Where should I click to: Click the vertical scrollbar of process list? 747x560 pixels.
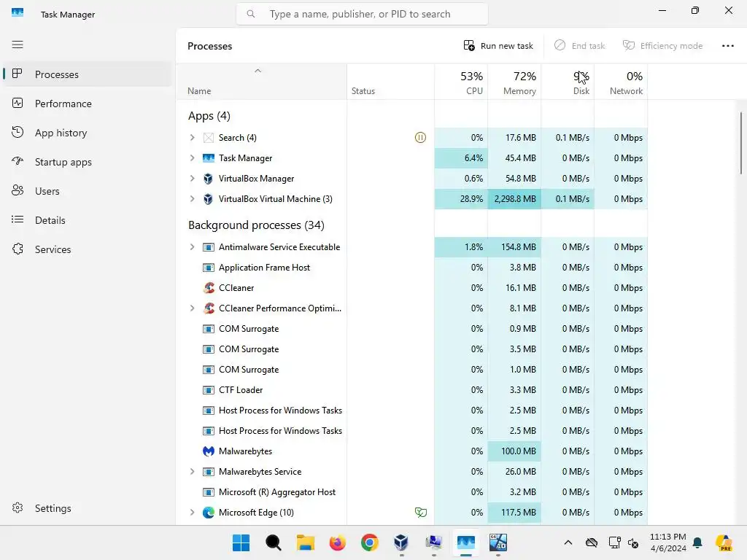coord(741,143)
